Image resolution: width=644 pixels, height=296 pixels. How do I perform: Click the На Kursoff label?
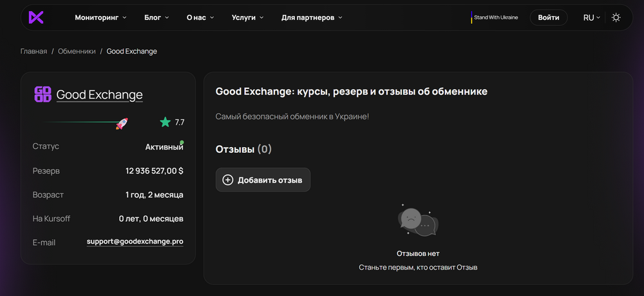[x=52, y=219]
